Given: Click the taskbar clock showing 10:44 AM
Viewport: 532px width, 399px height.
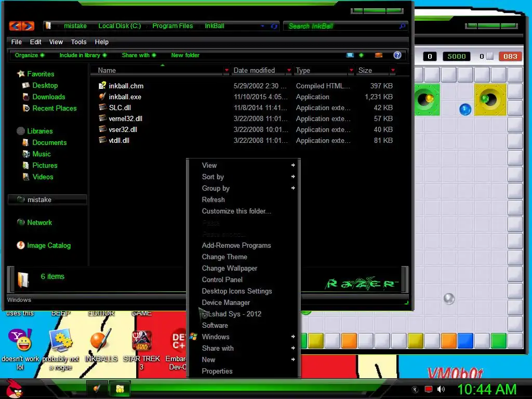Looking at the screenshot, I should coord(487,389).
